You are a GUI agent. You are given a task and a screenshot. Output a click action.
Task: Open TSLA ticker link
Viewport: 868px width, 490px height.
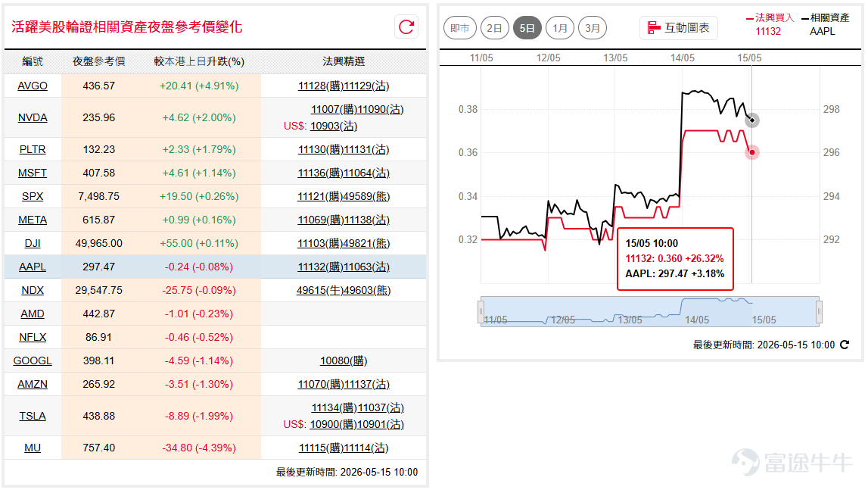33,416
